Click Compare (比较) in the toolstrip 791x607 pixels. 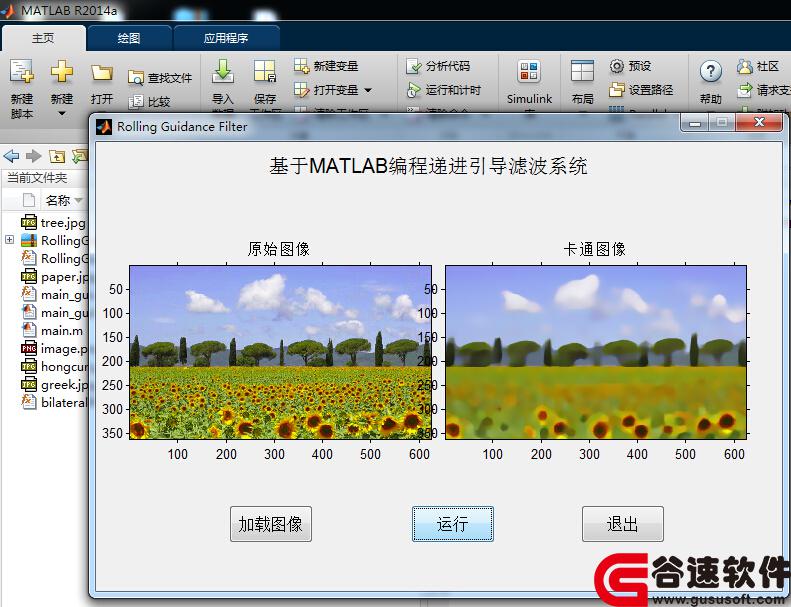tap(149, 102)
